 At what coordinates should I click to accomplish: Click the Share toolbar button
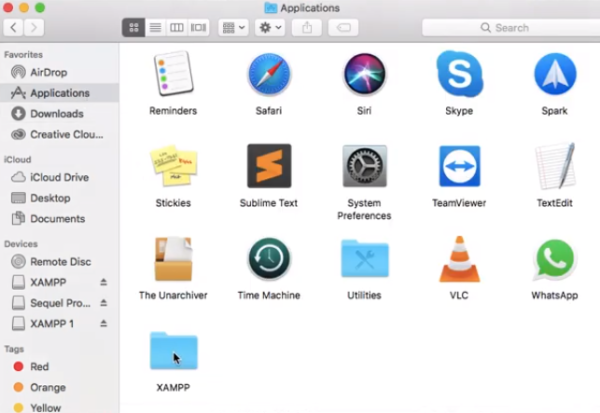click(x=307, y=28)
